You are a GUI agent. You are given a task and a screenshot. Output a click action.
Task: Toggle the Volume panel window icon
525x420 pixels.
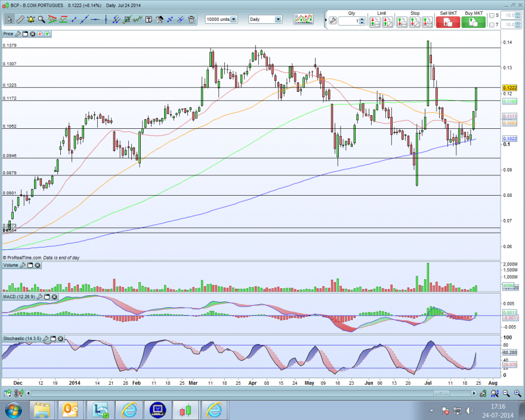click(30, 265)
